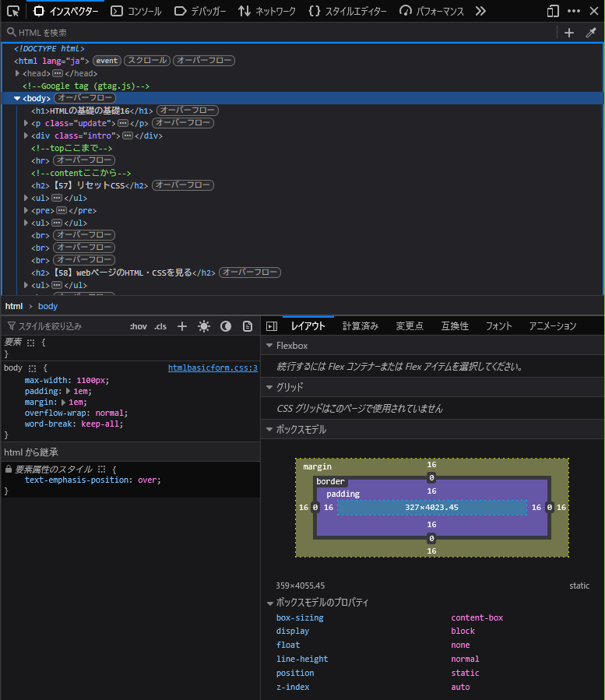Highlight selector icon for 要素 rule

pyautogui.click(x=30, y=343)
